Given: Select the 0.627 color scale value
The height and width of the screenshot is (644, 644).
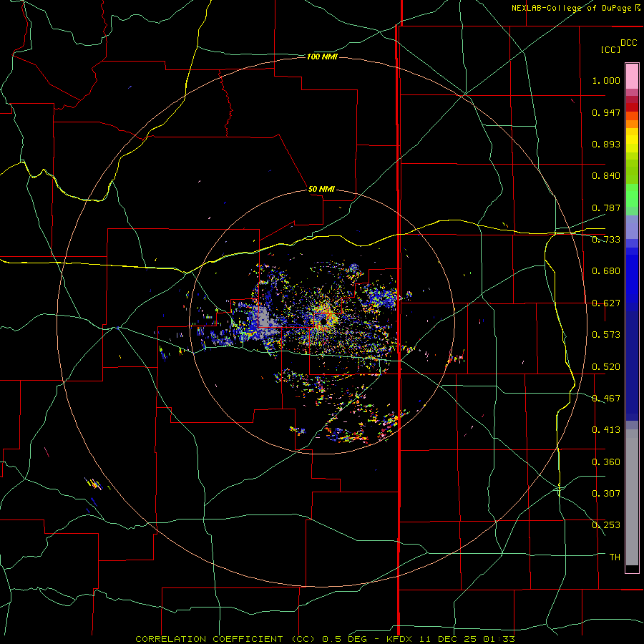Looking at the screenshot, I should pos(606,303).
